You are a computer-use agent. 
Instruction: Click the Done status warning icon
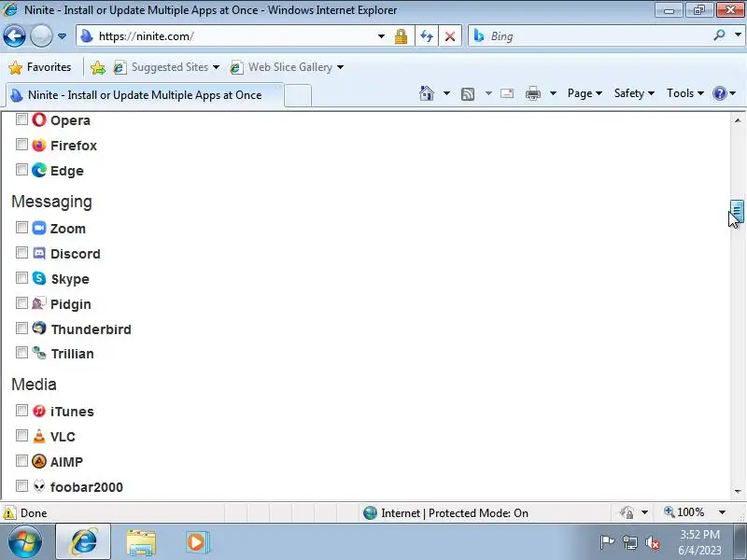(9, 512)
